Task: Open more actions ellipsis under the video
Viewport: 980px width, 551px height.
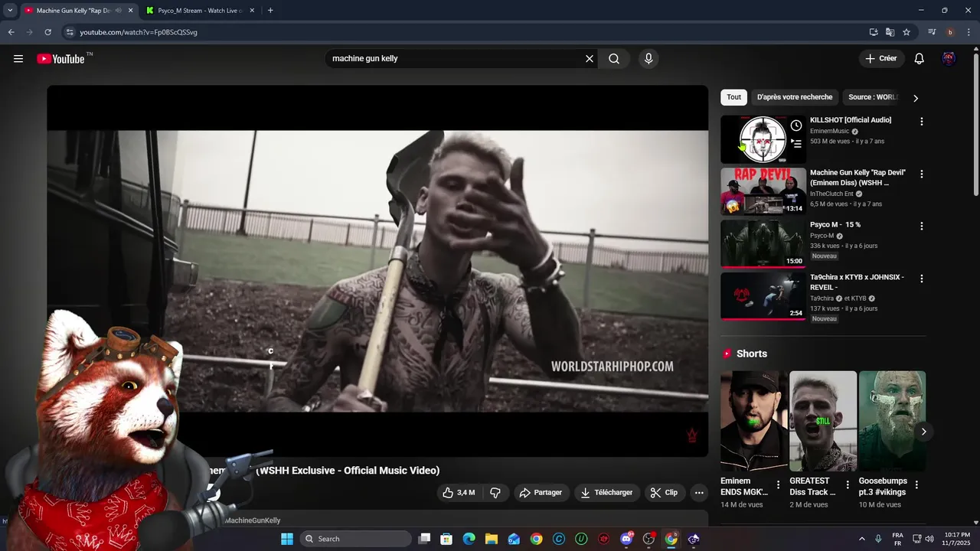Action: 699,493
